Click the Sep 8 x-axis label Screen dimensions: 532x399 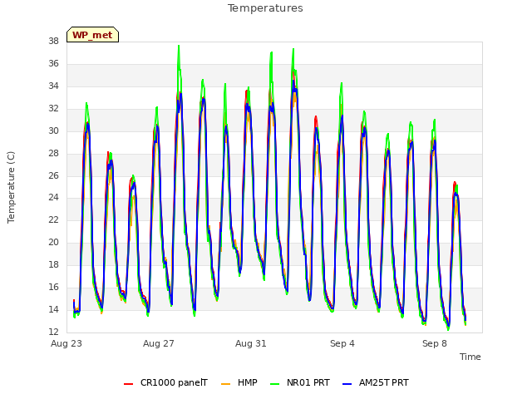435,343
